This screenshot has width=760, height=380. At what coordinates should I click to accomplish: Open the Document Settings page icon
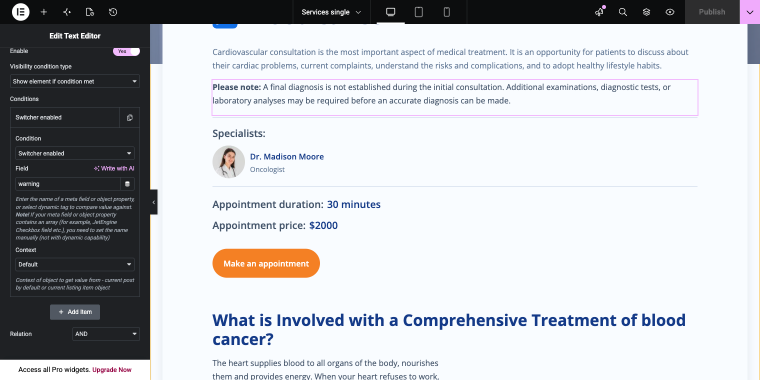coord(90,12)
